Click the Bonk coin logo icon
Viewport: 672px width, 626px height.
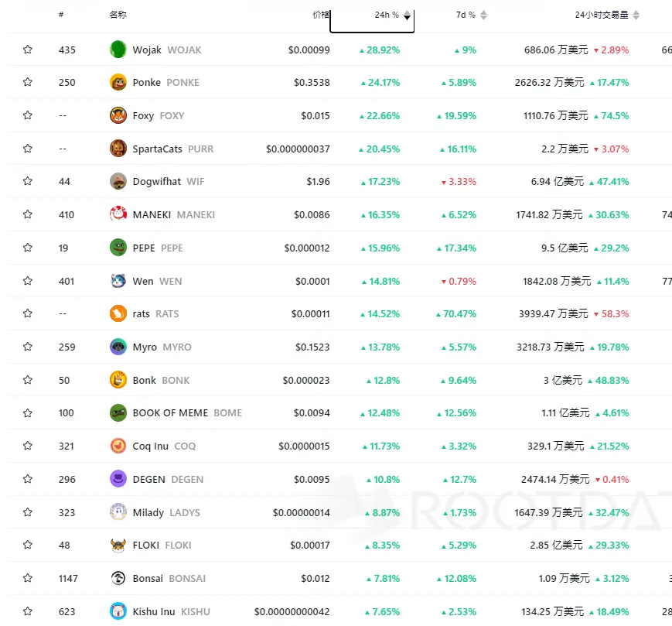click(x=118, y=380)
